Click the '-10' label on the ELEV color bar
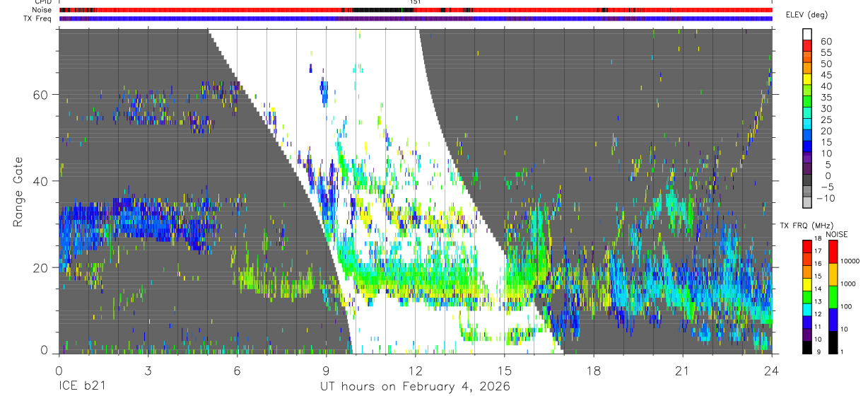Viewport: 868px width, 401px height. point(825,198)
